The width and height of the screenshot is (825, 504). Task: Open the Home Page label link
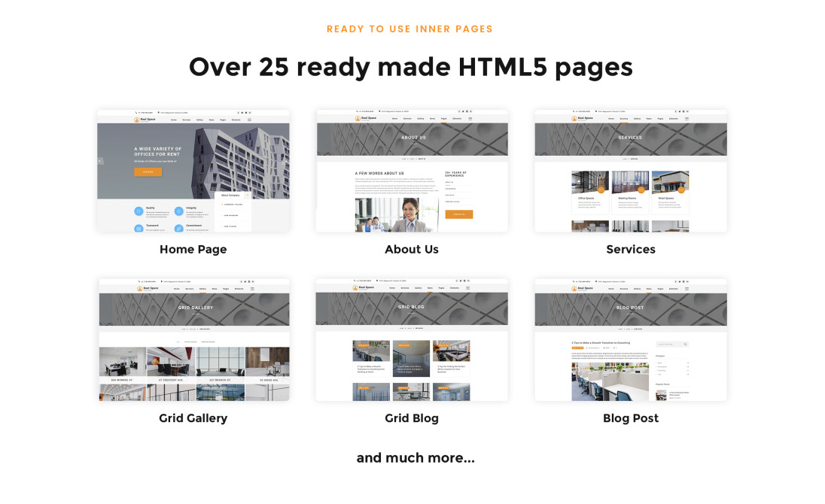193,250
